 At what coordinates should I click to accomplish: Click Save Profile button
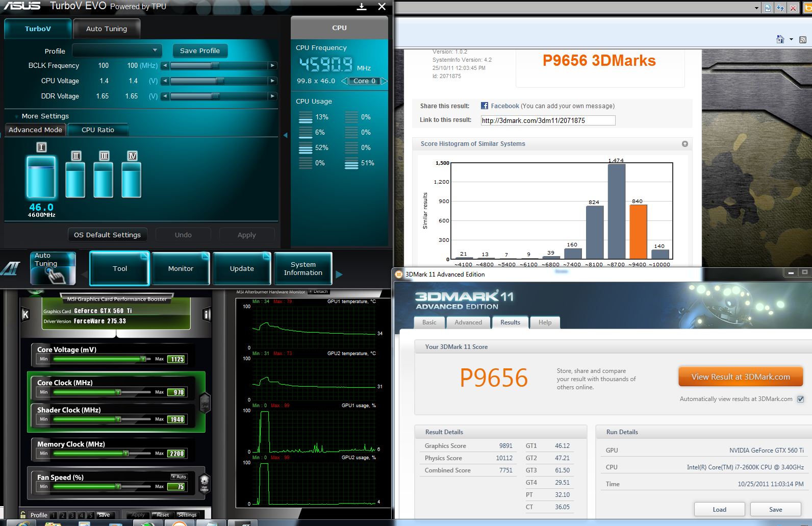[200, 51]
